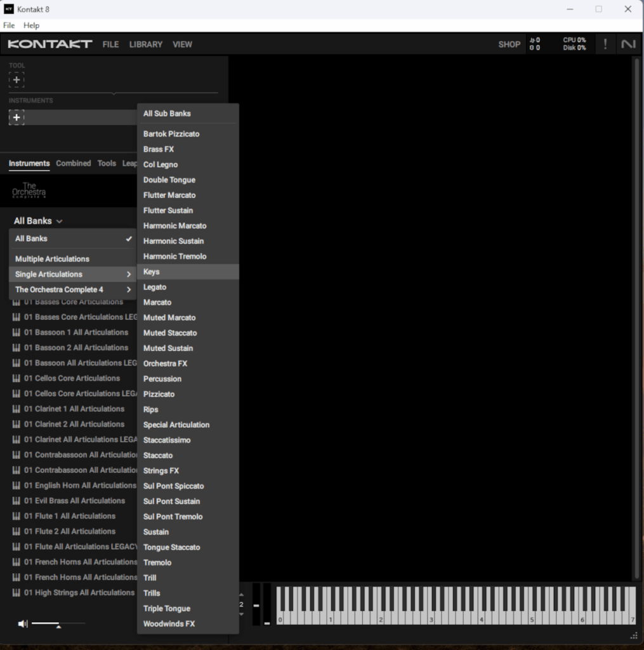This screenshot has width=644, height=650.
Task: Click the rack vertical scrollbar
Action: point(637,319)
